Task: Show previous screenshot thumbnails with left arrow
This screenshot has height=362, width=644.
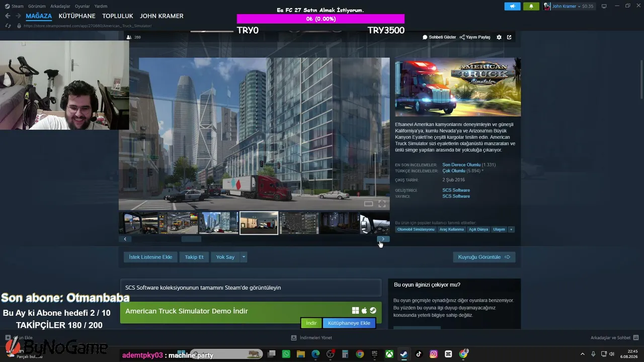Action: click(x=125, y=239)
